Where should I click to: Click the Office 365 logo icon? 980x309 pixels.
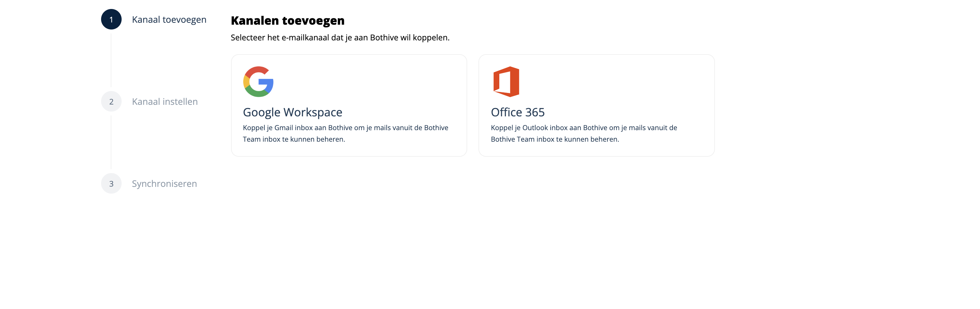pyautogui.click(x=506, y=82)
